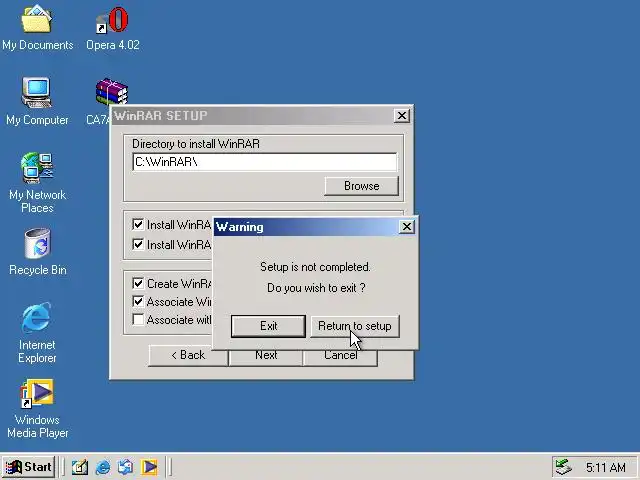This screenshot has width=640, height=480.
Task: Toggle the second Install WinRAR checkbox
Action: pyautogui.click(x=138, y=244)
